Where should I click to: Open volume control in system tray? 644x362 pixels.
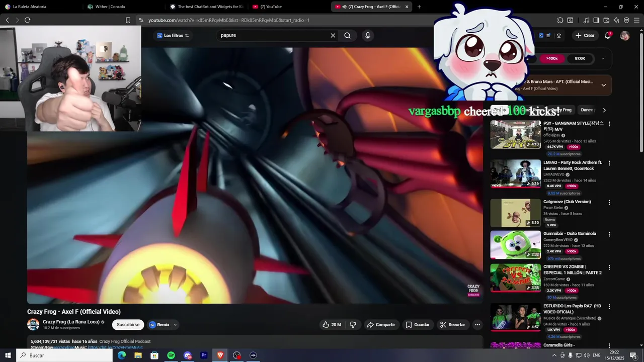coord(586,355)
